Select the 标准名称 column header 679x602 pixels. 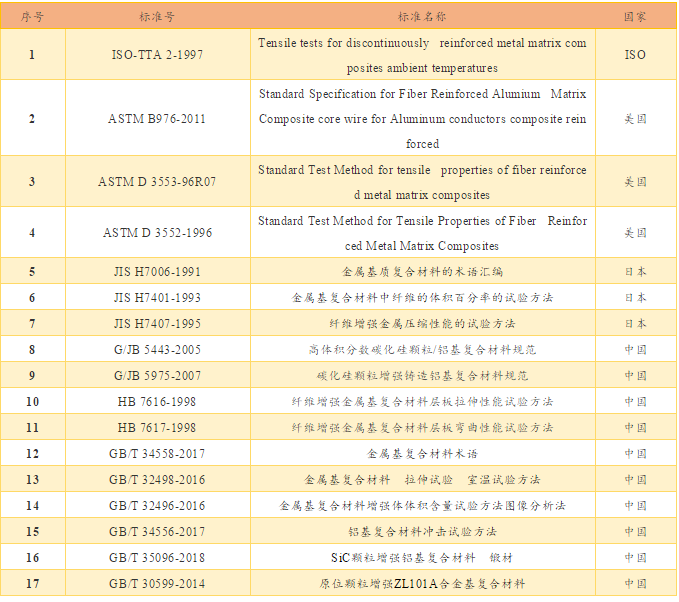click(422, 17)
